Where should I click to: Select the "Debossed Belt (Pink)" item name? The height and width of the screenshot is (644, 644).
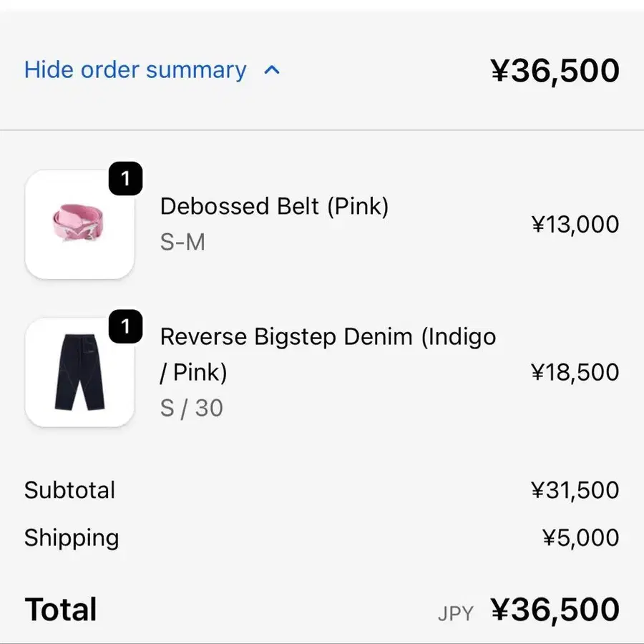(x=274, y=206)
